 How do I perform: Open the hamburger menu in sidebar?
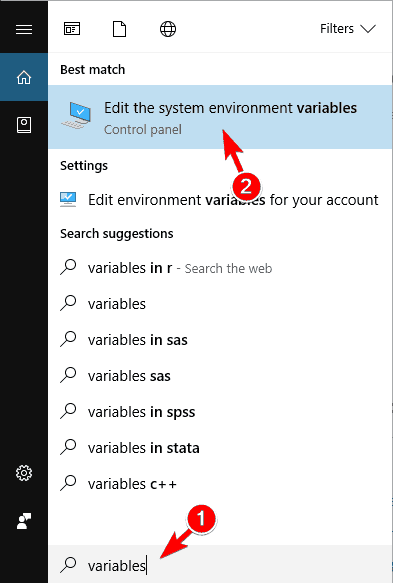click(24, 29)
